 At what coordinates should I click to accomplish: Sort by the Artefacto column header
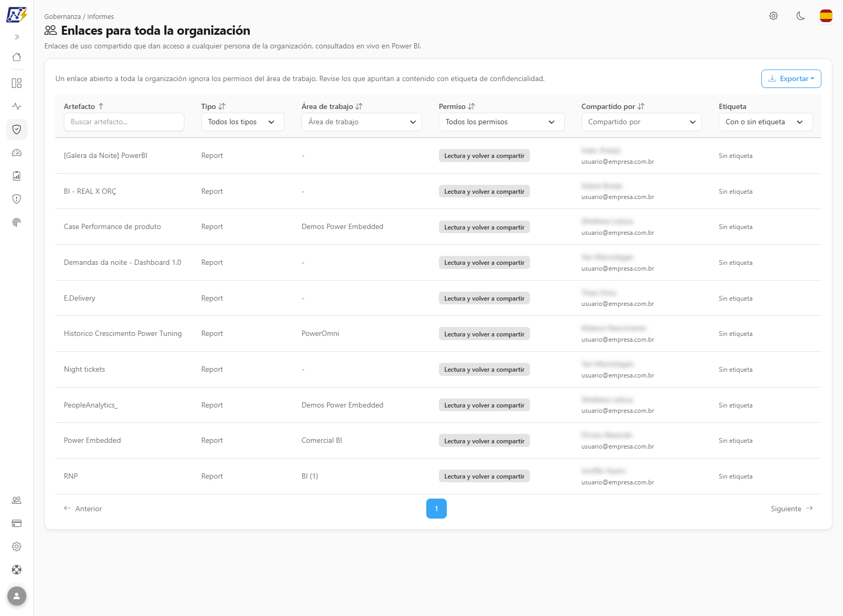84,106
